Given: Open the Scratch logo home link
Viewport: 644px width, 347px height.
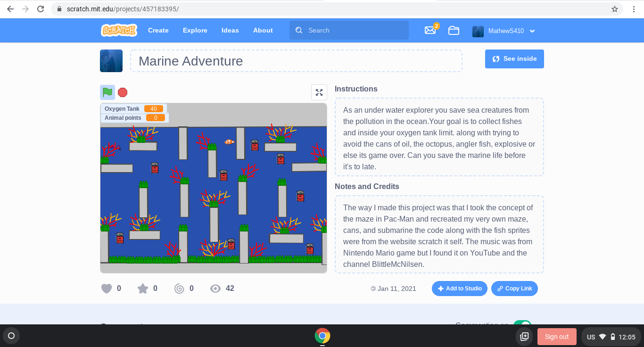Looking at the screenshot, I should point(119,30).
